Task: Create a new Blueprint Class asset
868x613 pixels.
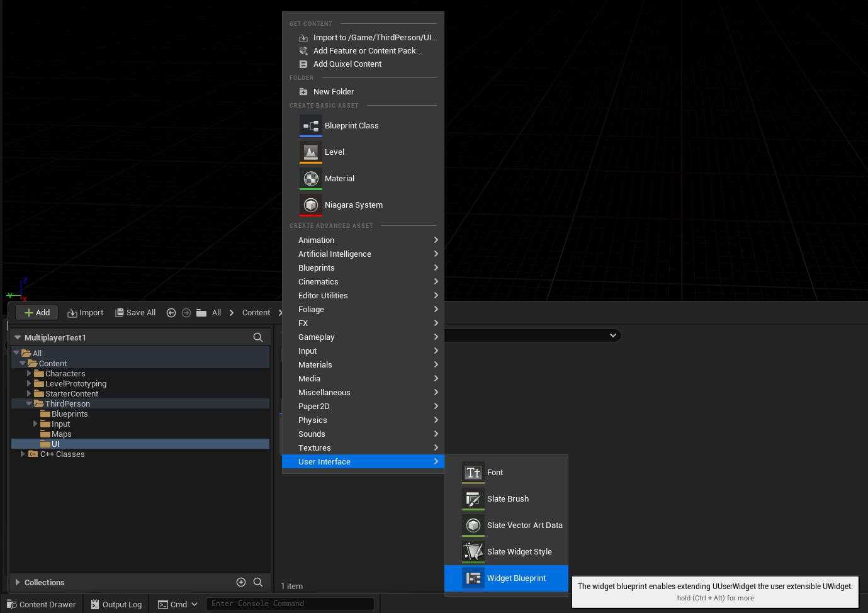Action: (351, 125)
